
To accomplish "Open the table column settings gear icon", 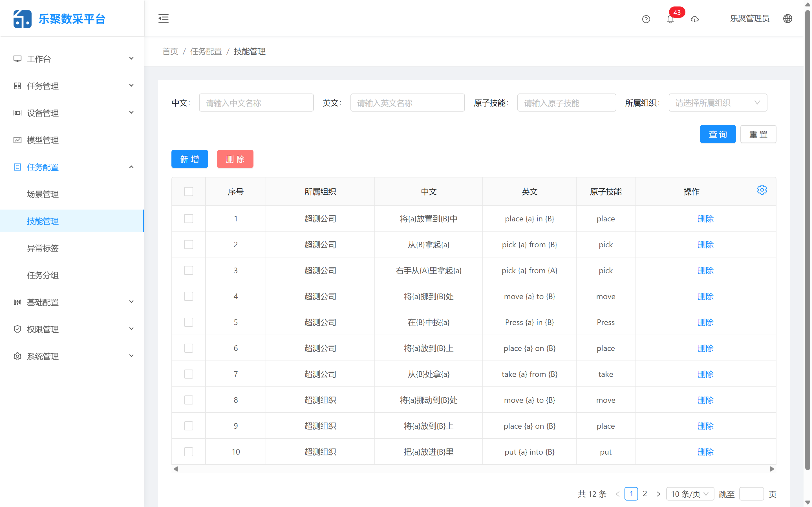I will tap(762, 190).
